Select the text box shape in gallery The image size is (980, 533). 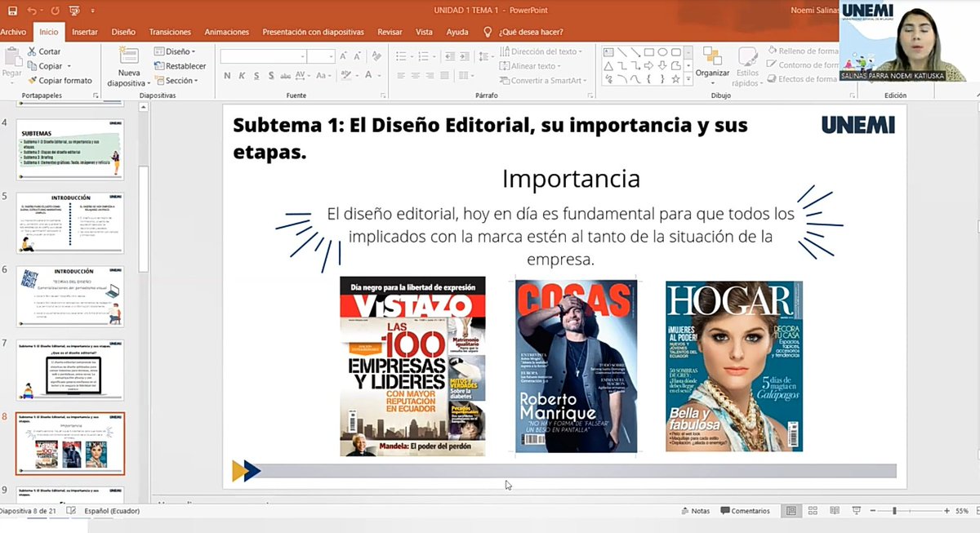coord(608,52)
